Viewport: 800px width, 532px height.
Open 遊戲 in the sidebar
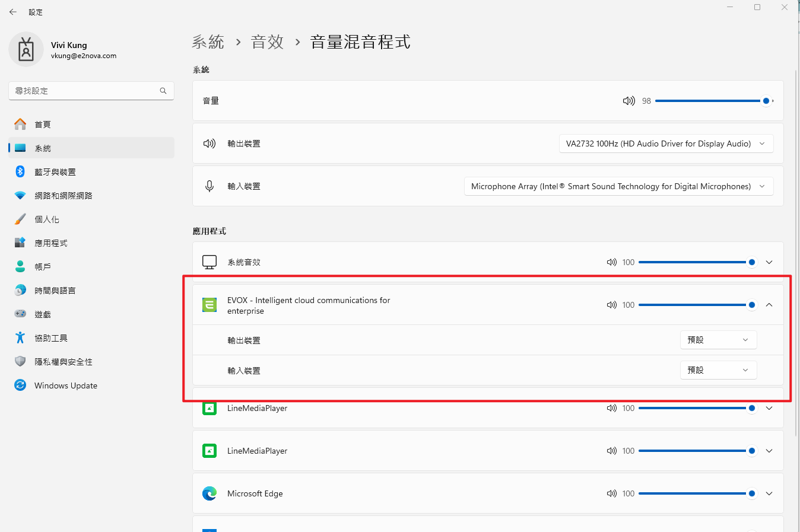pyautogui.click(x=91, y=314)
